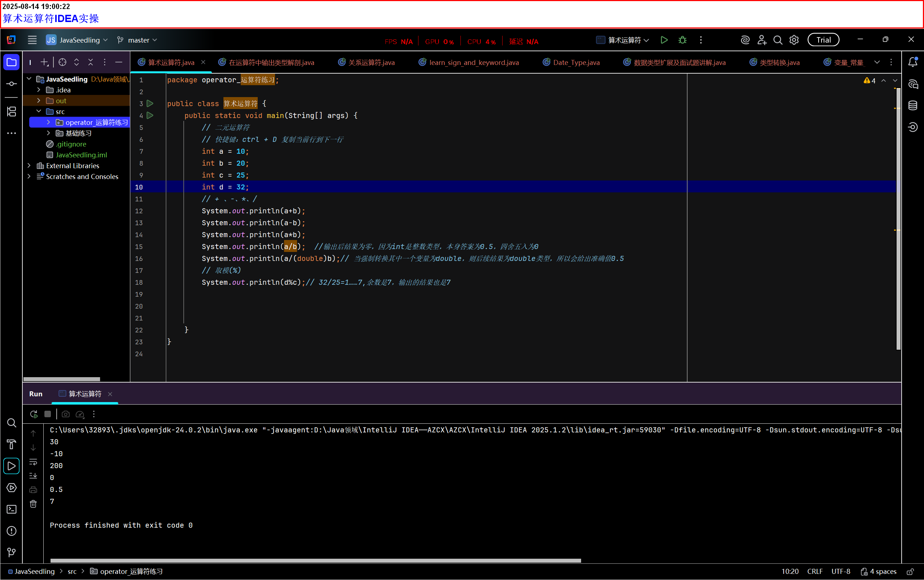Switch to 类型转换.java tab

point(775,62)
